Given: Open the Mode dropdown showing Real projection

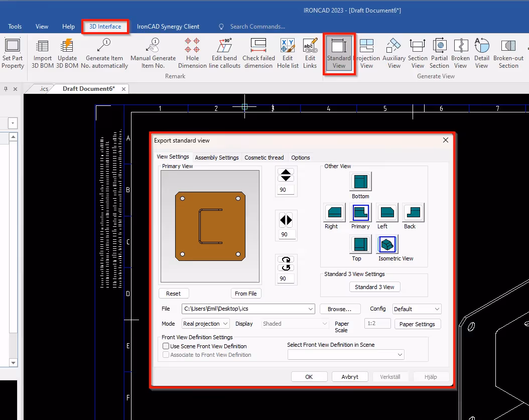Looking at the screenshot, I should (x=205, y=324).
